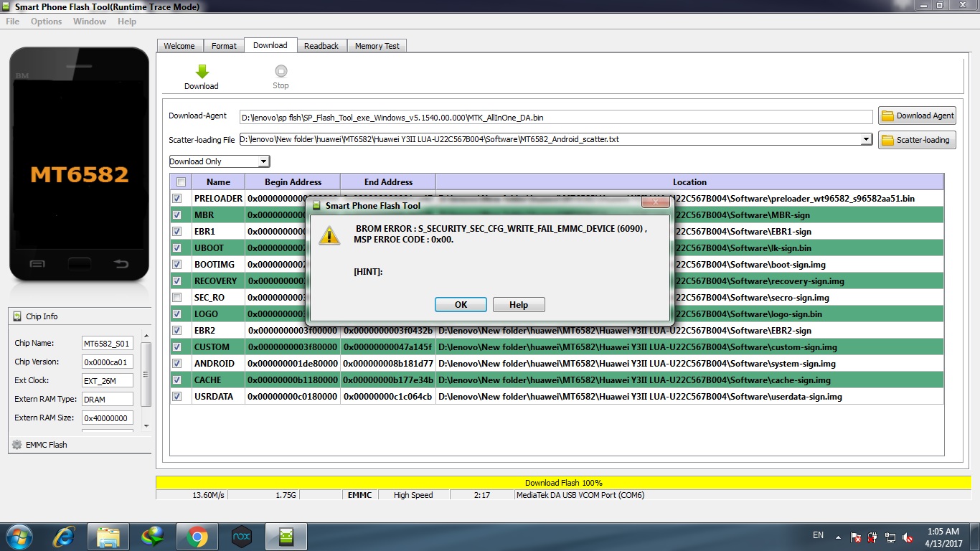
Task: Click the Chip Info panel scrollbar thumb
Action: point(147,374)
